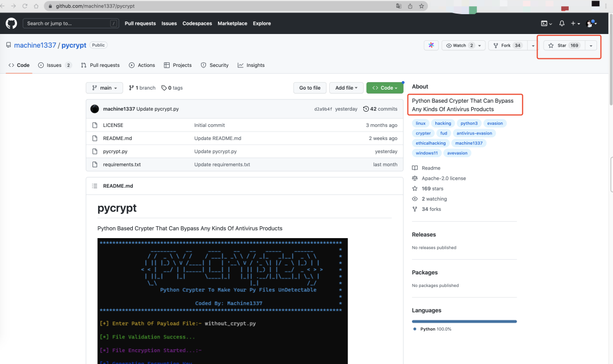
Task: Open the Apache-2.0 license link
Action: [439, 179]
